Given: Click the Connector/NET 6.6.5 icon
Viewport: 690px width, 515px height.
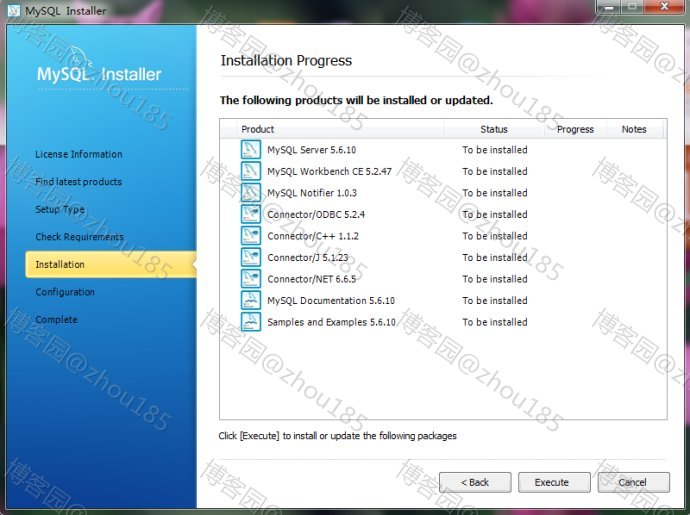Looking at the screenshot, I should tap(251, 279).
